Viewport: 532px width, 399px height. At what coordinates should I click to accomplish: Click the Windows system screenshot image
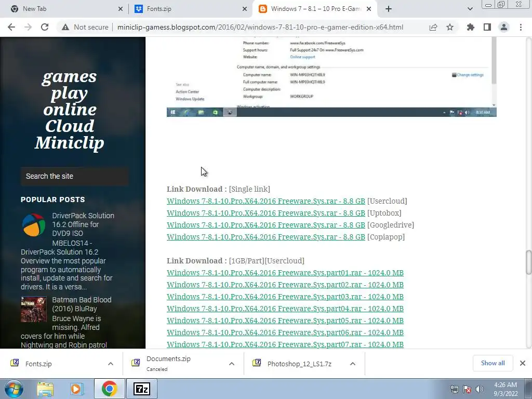pos(331,77)
